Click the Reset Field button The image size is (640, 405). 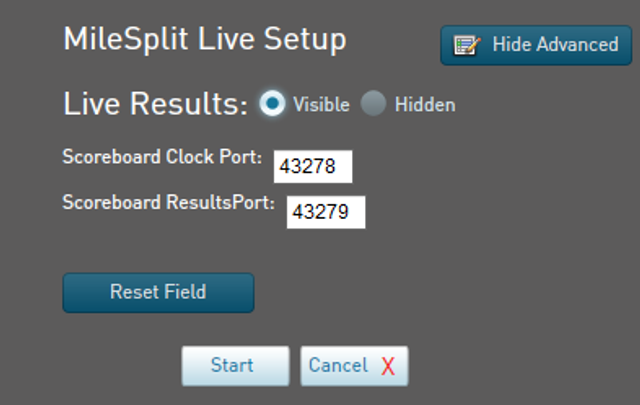pyautogui.click(x=158, y=293)
